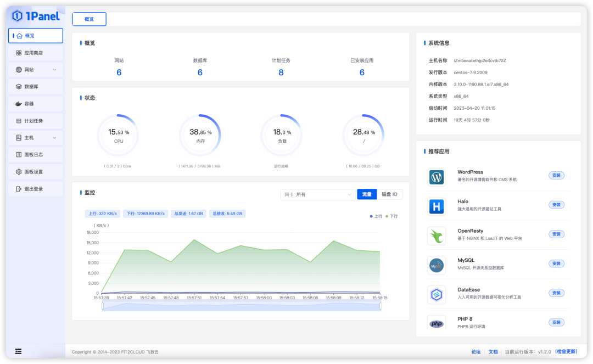
Task: Toggle the 上行 legend series
Action: [376, 216]
